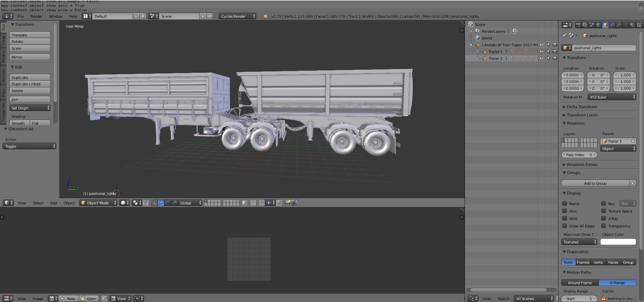Open the Render properties tab icon
The height and width of the screenshot is (302, 644).
[578, 25]
